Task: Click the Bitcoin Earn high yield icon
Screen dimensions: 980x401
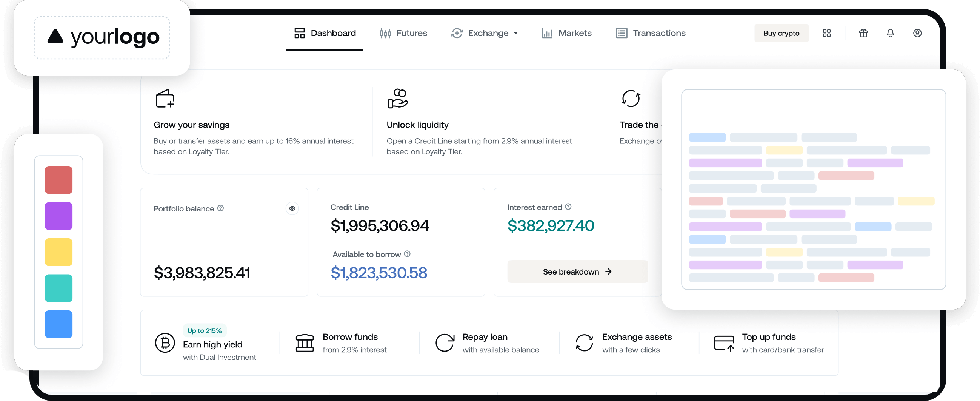Action: click(165, 343)
